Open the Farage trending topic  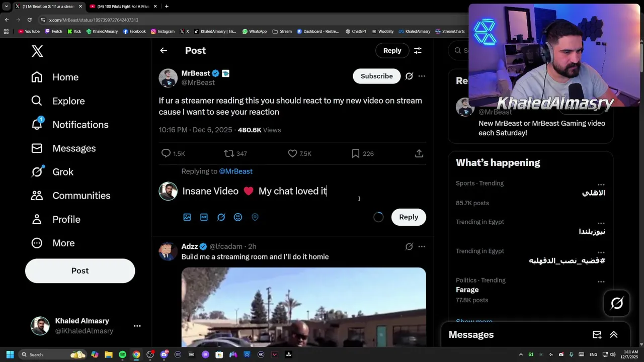pos(467,290)
